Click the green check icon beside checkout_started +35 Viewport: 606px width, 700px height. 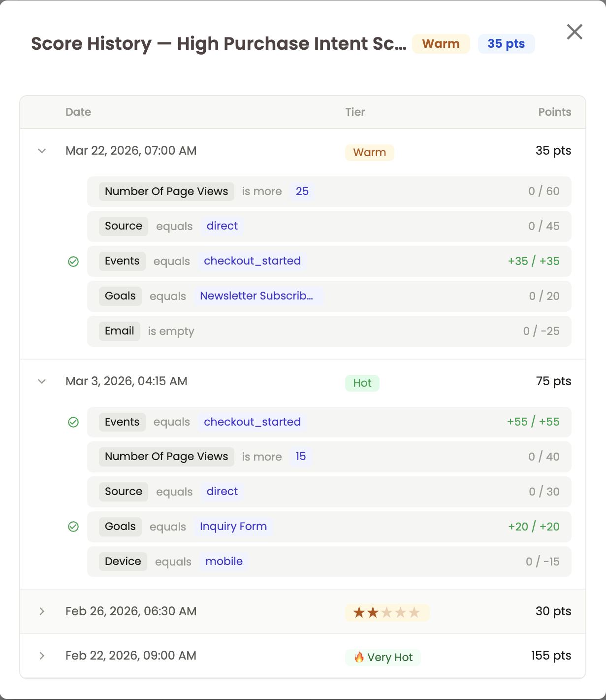pos(73,262)
